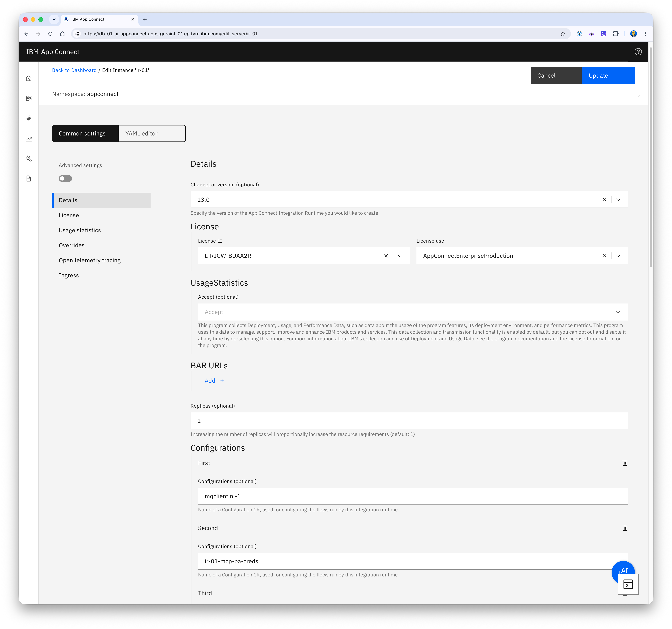Open the browser extensions puzzle icon

click(616, 34)
